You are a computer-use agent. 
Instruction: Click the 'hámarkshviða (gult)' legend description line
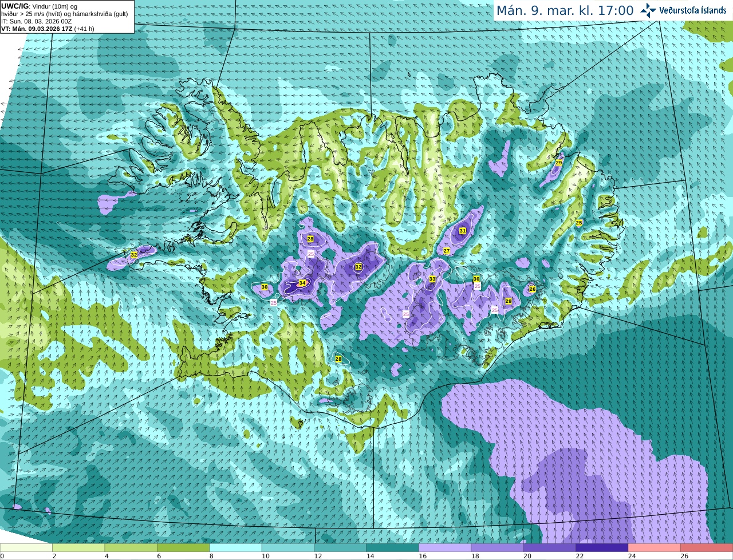(64, 14)
